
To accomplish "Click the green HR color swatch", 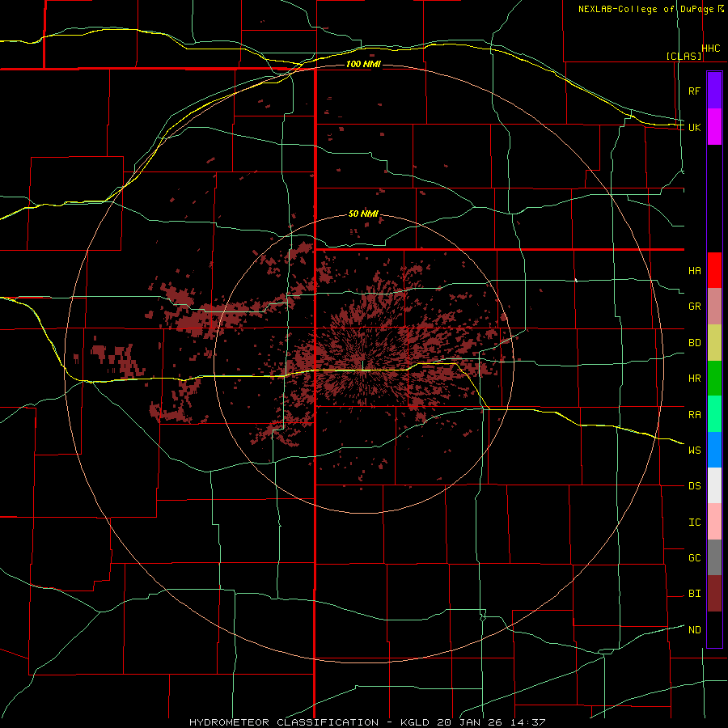I will pos(714,379).
